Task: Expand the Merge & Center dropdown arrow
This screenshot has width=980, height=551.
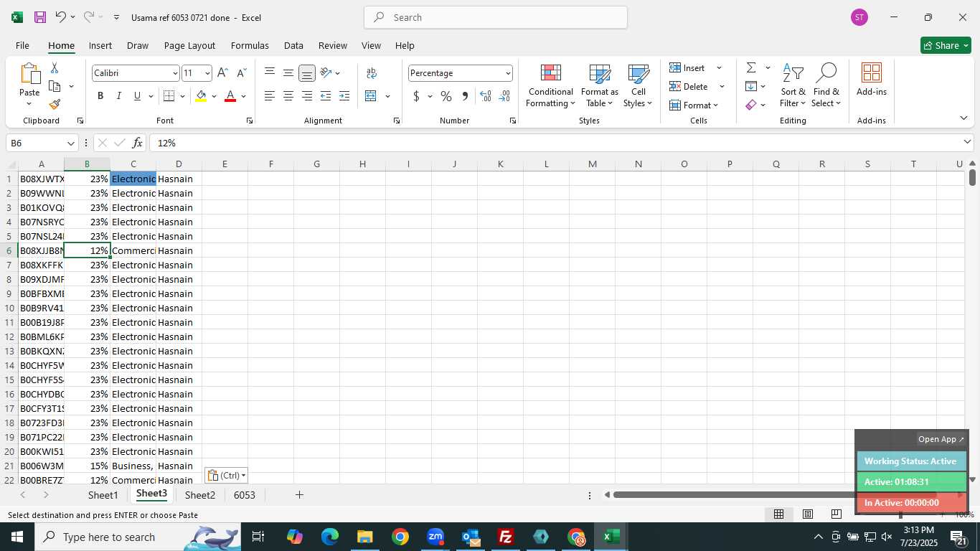Action: pos(387,96)
